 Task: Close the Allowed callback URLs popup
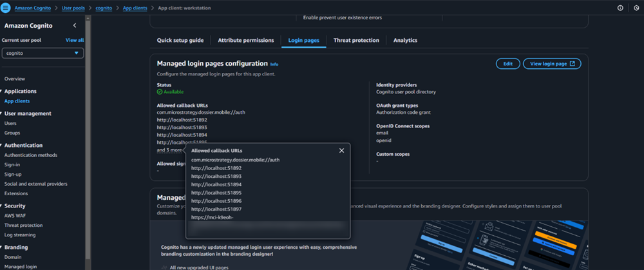[x=341, y=150]
